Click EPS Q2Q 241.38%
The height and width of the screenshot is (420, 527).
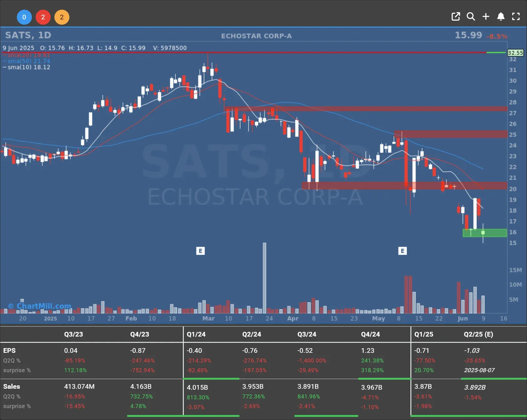pos(372,361)
